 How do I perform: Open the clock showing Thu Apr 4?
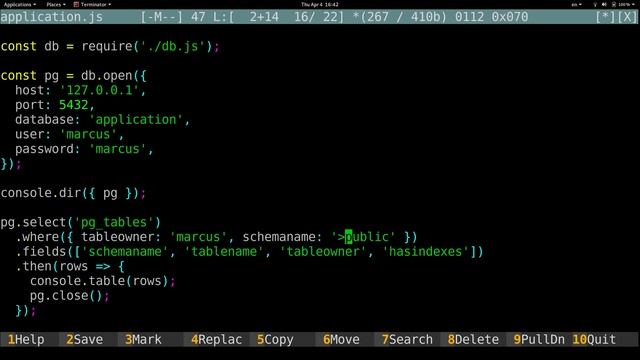tap(320, 4)
